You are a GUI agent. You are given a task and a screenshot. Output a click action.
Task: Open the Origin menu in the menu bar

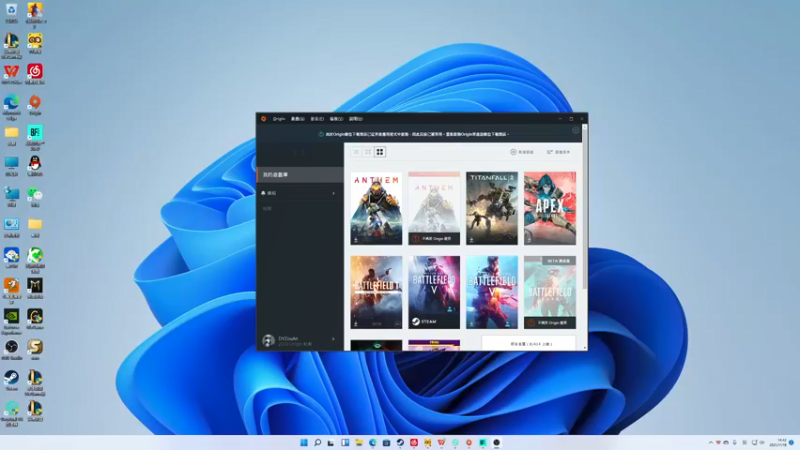pos(279,119)
